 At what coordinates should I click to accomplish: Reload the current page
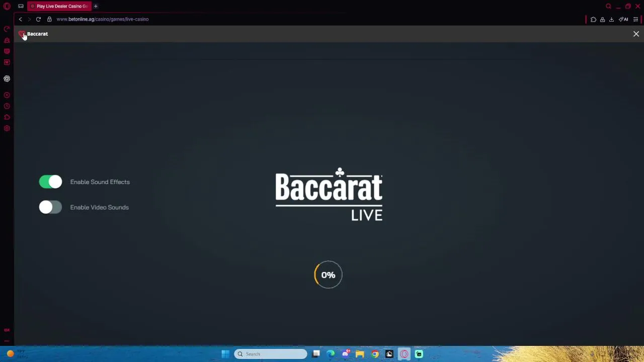coord(38,19)
